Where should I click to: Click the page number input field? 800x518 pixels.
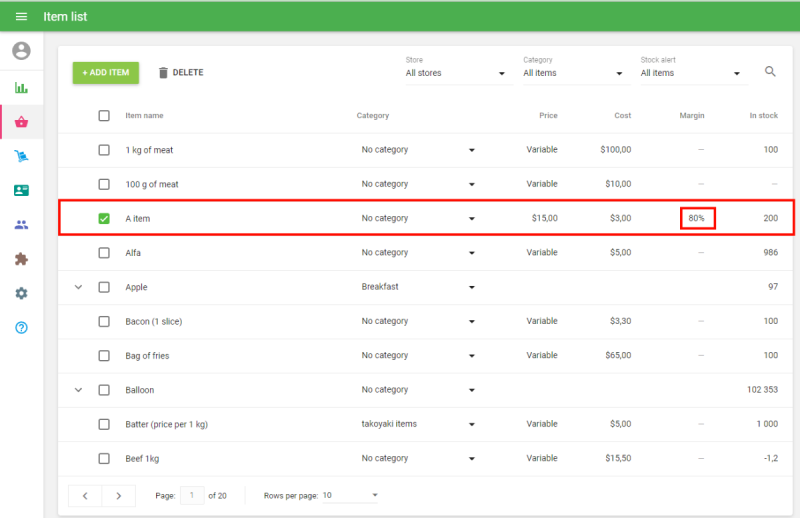pyautogui.click(x=192, y=495)
